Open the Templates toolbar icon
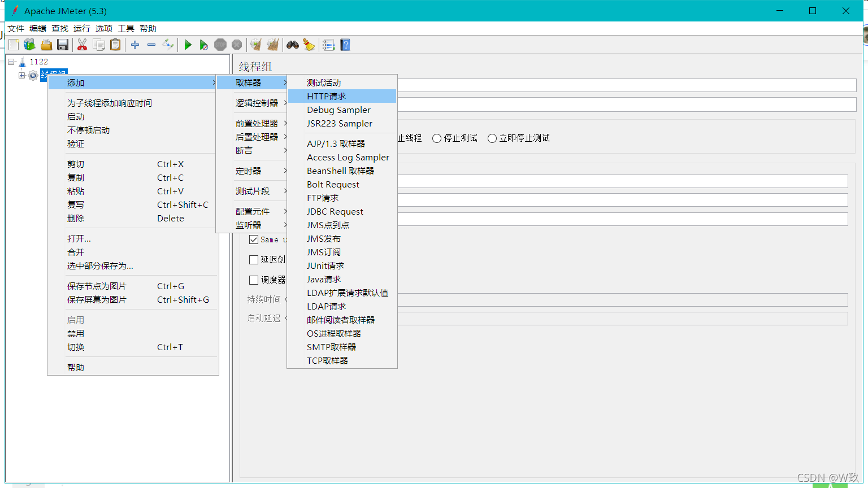 [29, 45]
